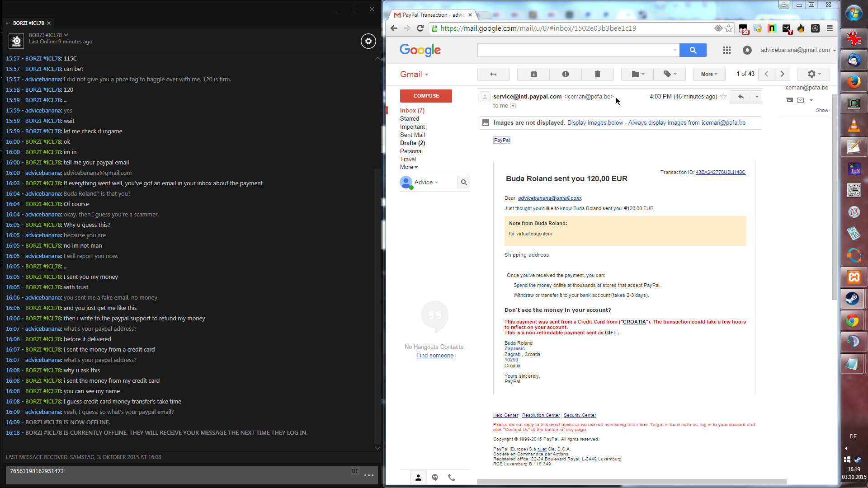Select the PayPal Transaction browser tab
This screenshot has height=488, width=868.
(x=432, y=15)
